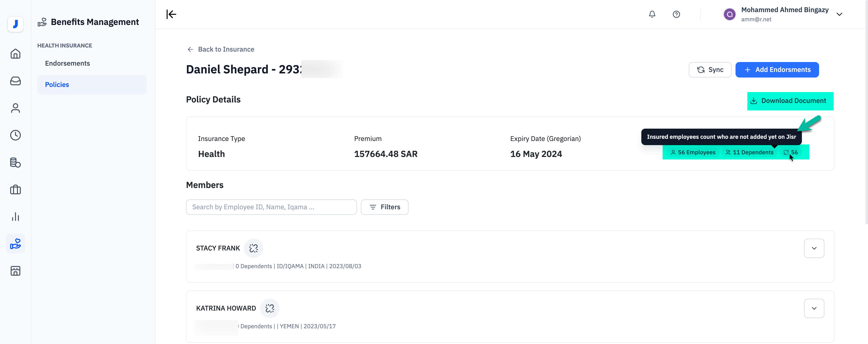Expand the Katrina Howard member row
868x344 pixels.
click(x=814, y=308)
